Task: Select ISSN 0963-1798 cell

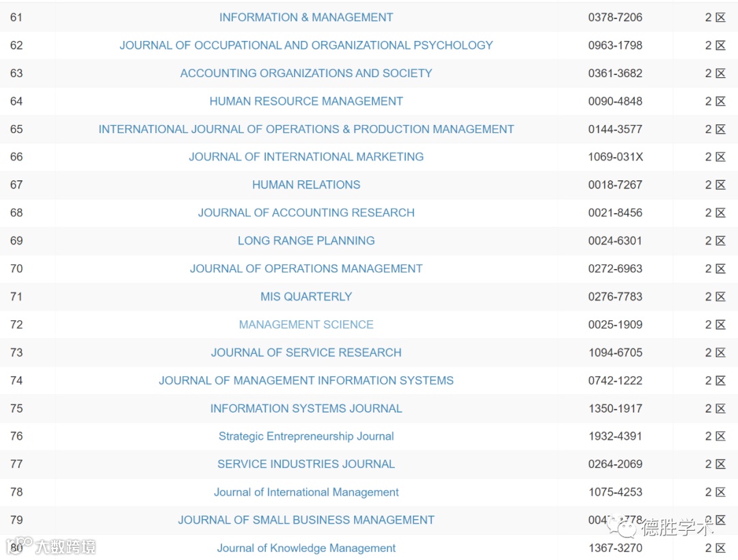Action: pyautogui.click(x=615, y=45)
